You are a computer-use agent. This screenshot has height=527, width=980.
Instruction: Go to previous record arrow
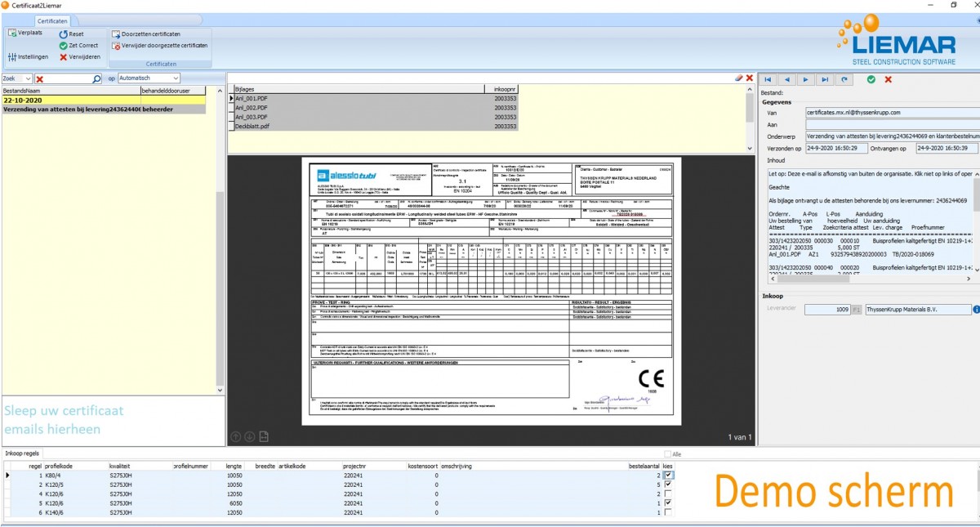tap(787, 79)
